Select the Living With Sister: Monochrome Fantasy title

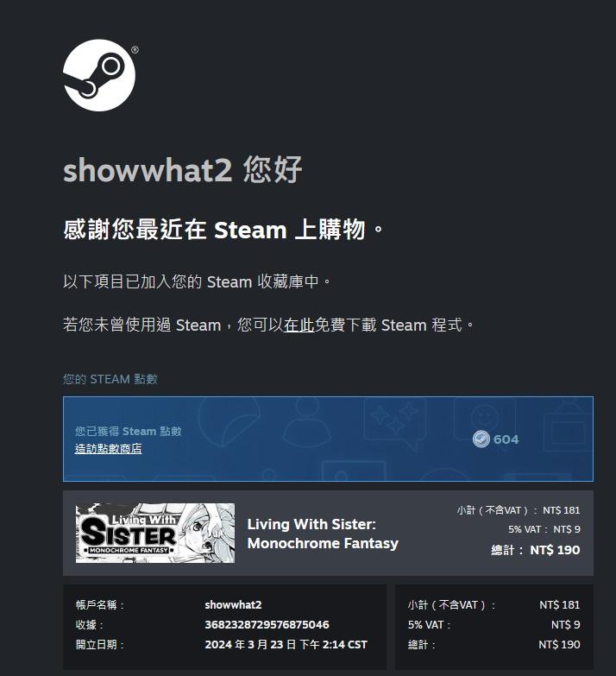[x=323, y=534]
